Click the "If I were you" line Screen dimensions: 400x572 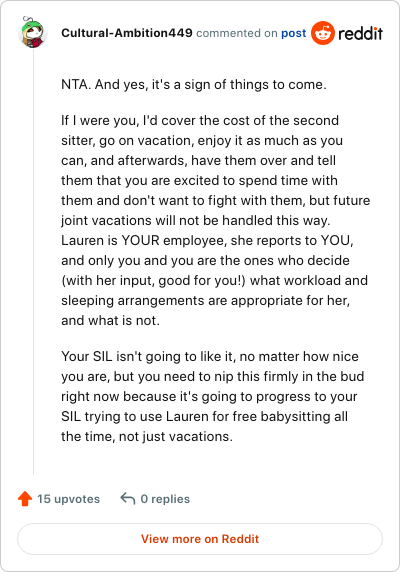(200, 120)
